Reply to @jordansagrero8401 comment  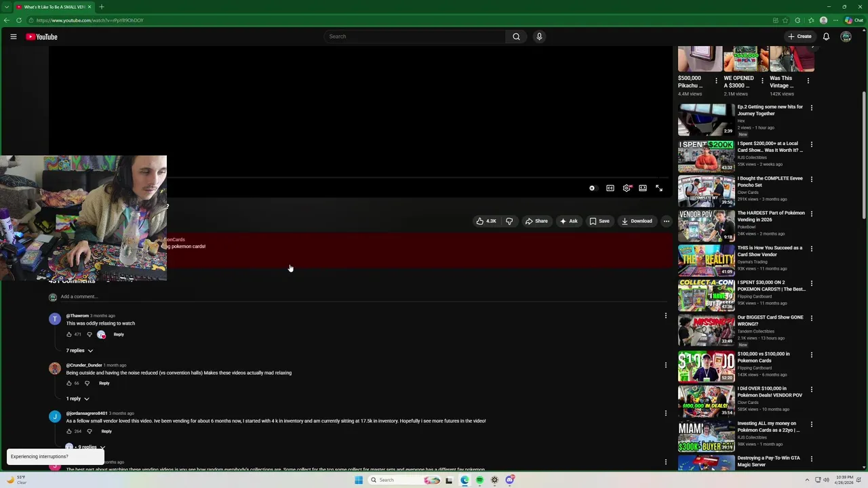(106, 431)
